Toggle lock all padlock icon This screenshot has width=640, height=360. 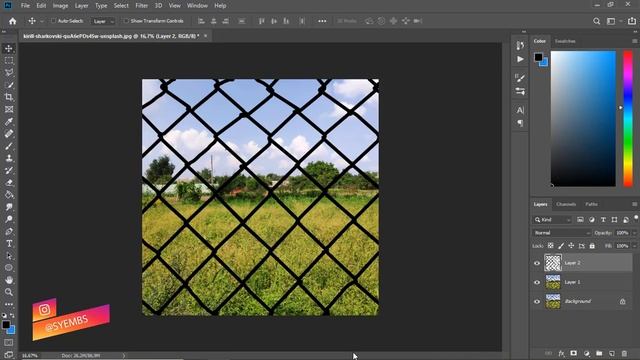coord(592,246)
